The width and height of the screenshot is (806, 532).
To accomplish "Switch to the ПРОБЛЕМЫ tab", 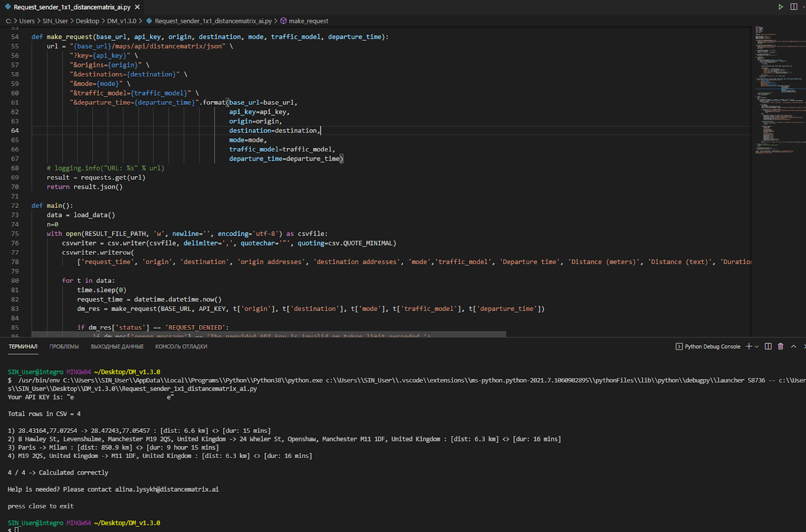I will coord(64,346).
